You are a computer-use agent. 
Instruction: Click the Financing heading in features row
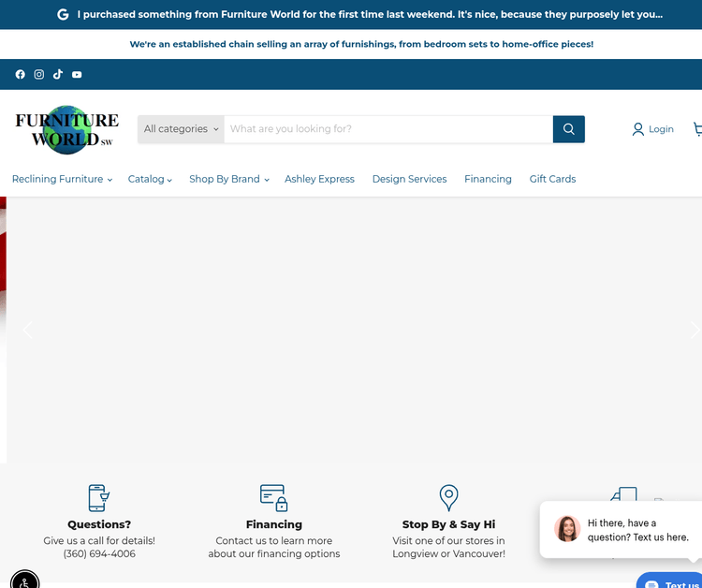pyautogui.click(x=273, y=524)
